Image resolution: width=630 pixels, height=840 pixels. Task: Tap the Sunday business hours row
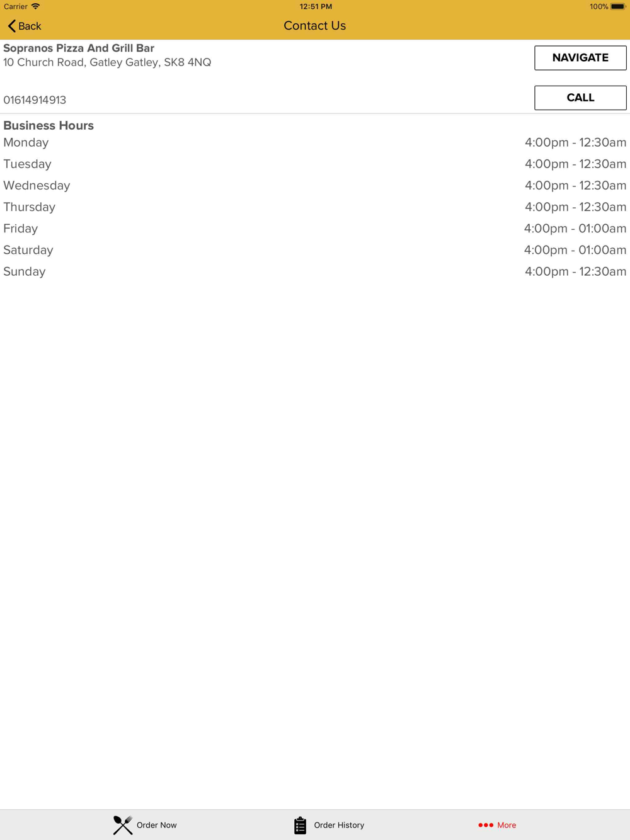[315, 271]
